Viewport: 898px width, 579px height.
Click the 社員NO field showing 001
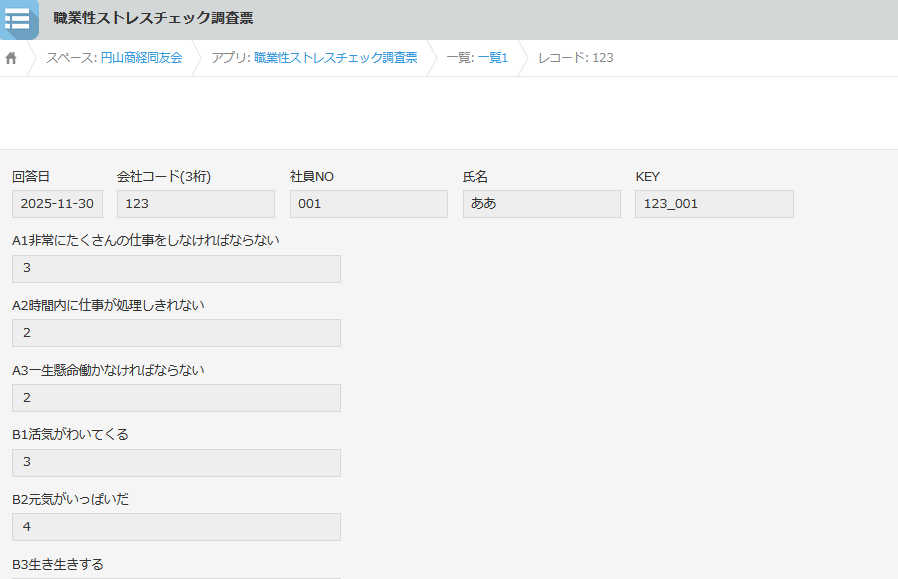coord(368,204)
